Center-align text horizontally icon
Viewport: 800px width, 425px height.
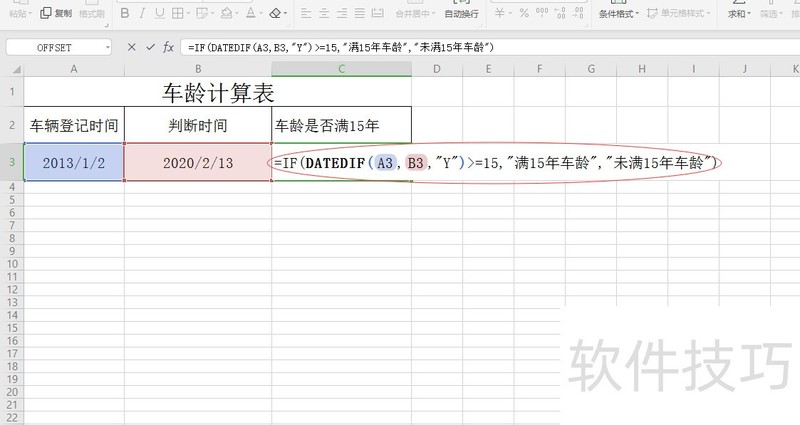(x=324, y=13)
